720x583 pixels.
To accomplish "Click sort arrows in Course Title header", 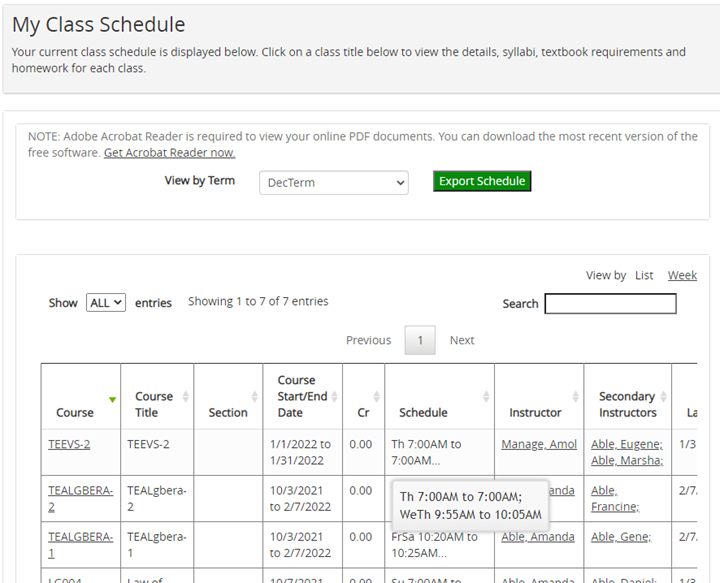I will point(186,397).
